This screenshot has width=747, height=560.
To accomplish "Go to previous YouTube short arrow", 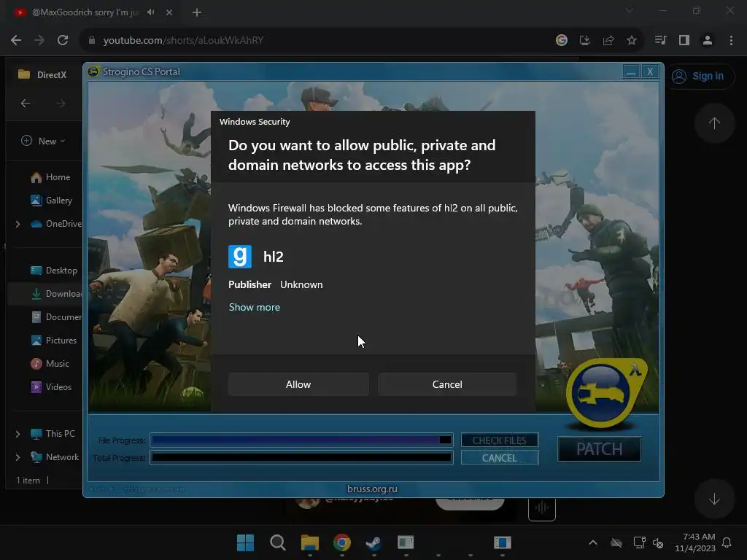I will coord(714,123).
